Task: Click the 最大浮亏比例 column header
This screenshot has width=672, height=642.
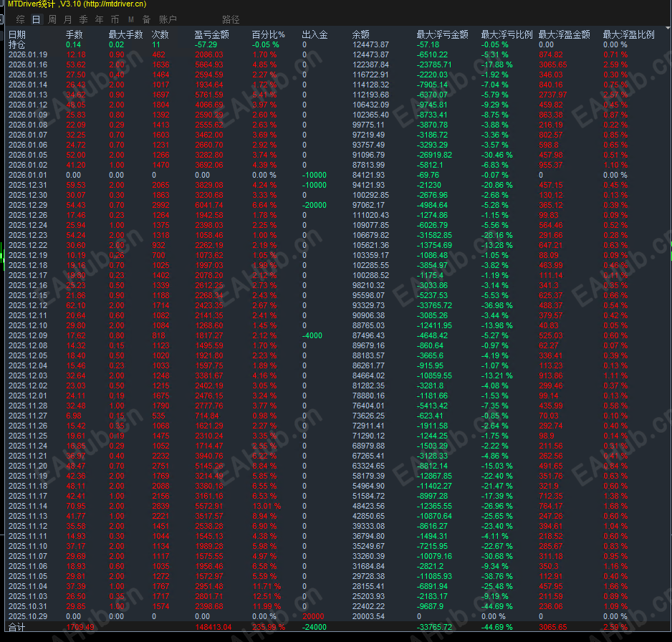Action: click(x=507, y=34)
